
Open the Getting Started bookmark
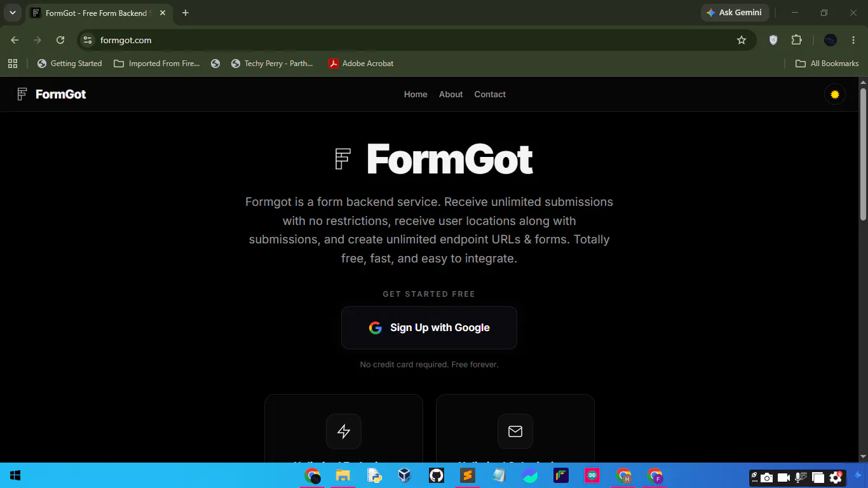pos(70,64)
